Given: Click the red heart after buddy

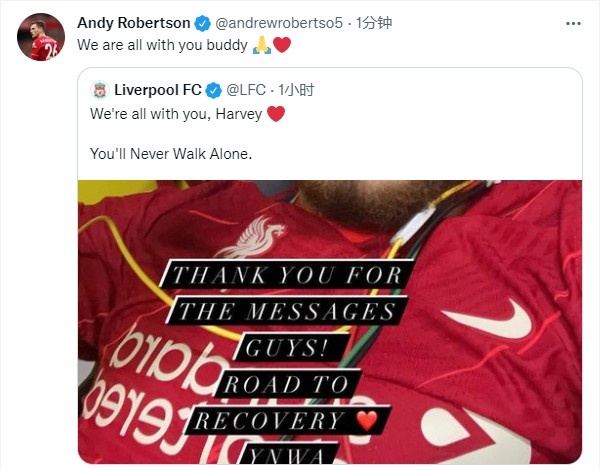Looking at the screenshot, I should click(282, 45).
